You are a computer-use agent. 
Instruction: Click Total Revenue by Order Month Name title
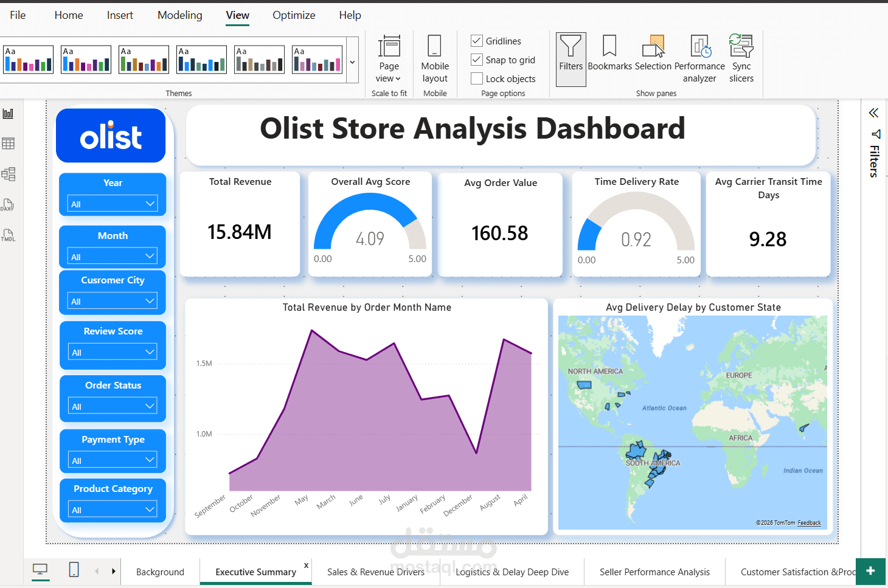[367, 307]
